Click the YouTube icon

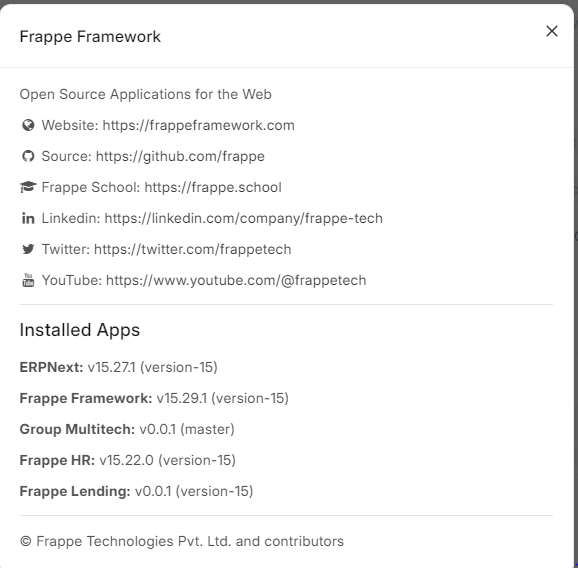coord(28,280)
